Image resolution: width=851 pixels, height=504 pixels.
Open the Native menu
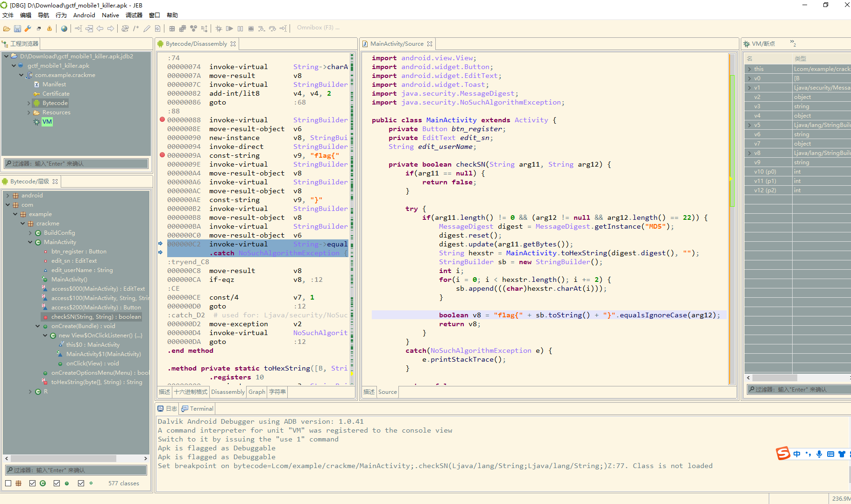[x=110, y=15]
